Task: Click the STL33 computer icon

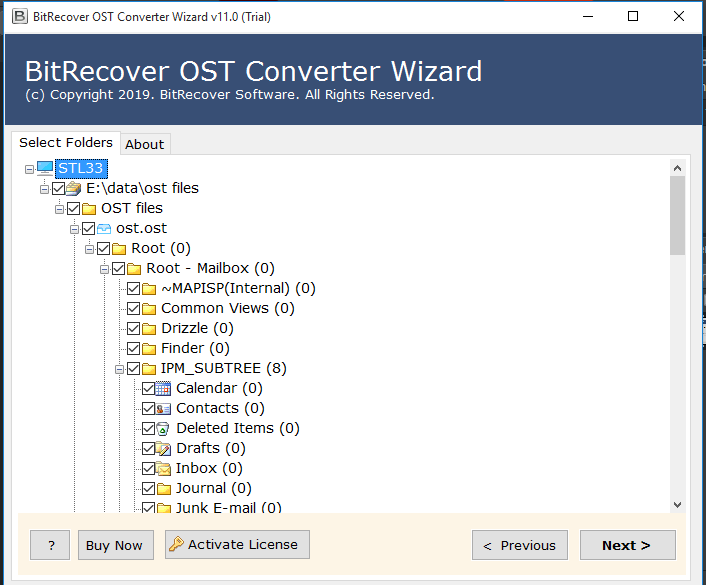Action: pyautogui.click(x=45, y=168)
